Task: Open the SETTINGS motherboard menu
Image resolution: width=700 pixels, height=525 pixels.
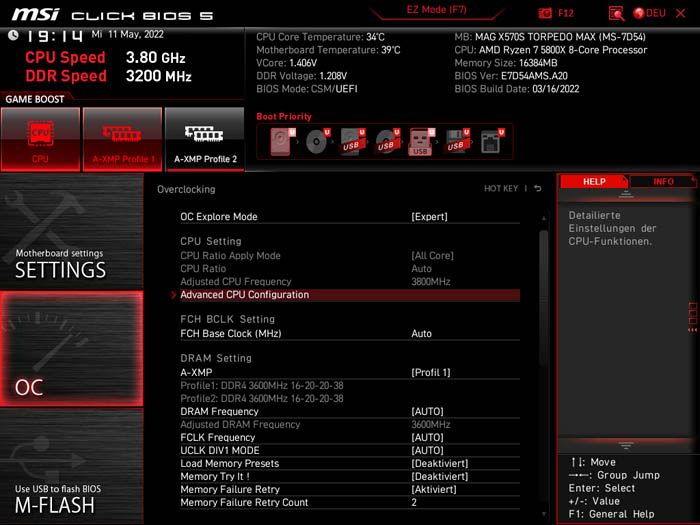Action: click(x=71, y=232)
